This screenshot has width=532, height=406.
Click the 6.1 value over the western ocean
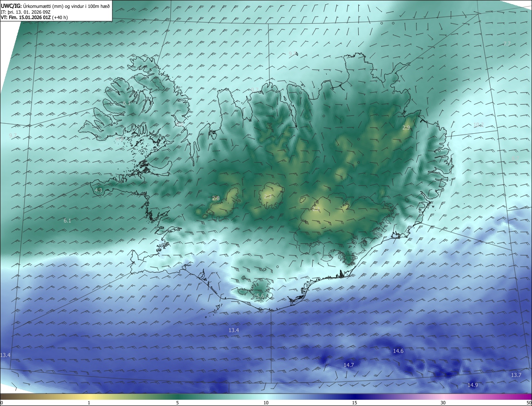pos(67,220)
